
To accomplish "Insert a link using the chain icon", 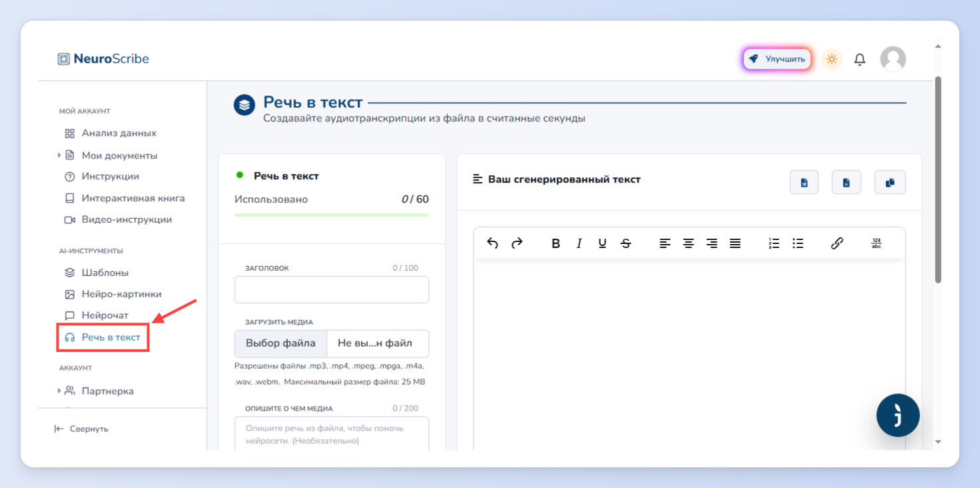I will pyautogui.click(x=837, y=243).
